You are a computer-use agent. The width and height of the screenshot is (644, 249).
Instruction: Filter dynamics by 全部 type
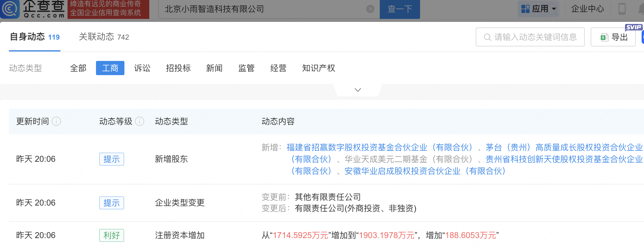click(78, 68)
